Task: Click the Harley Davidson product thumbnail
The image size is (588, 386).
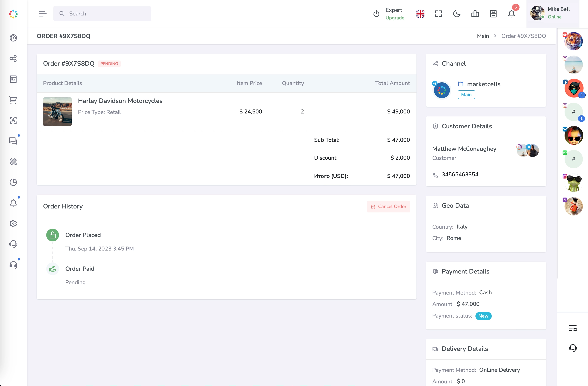Action: pyautogui.click(x=57, y=111)
